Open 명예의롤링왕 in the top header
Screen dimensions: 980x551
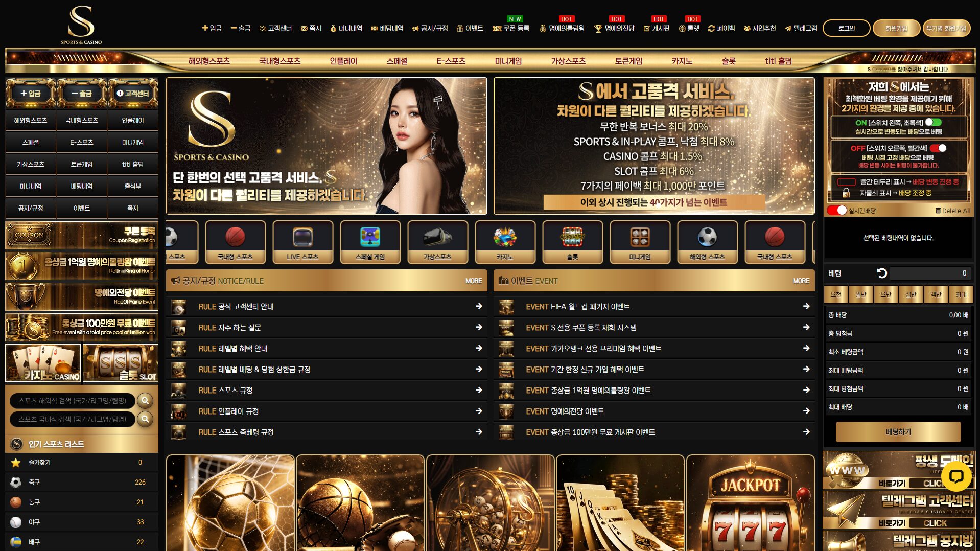click(562, 28)
